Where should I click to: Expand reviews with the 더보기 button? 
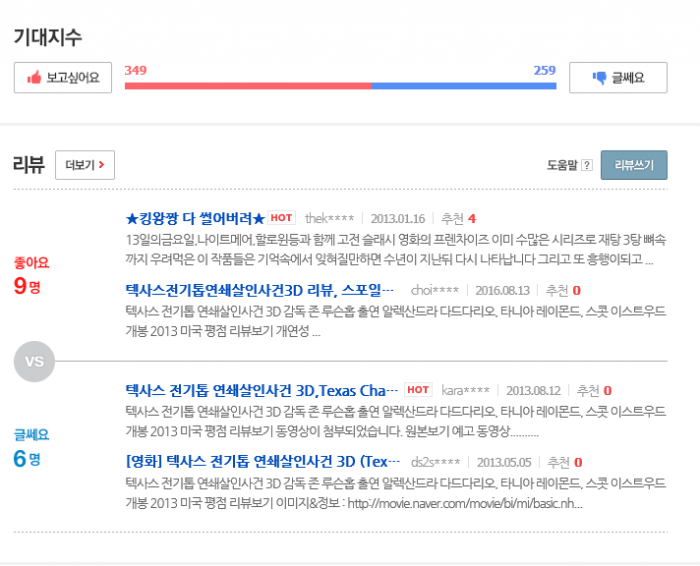84,165
